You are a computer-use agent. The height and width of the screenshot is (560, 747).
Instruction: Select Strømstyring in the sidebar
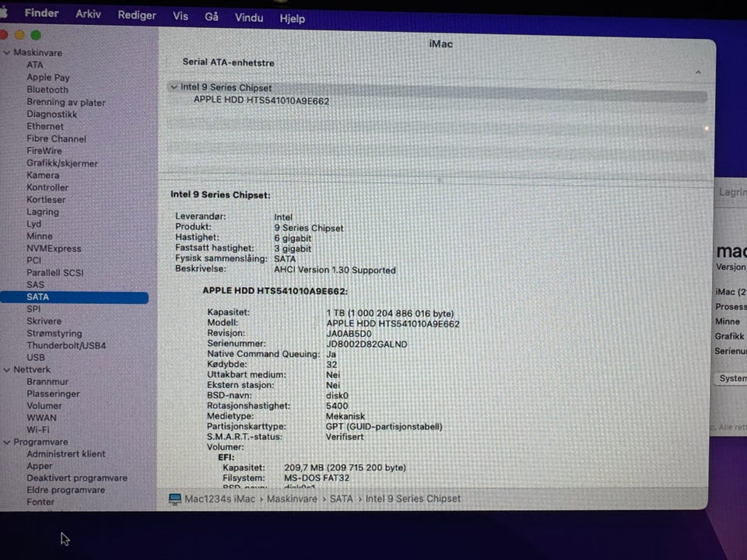(54, 334)
